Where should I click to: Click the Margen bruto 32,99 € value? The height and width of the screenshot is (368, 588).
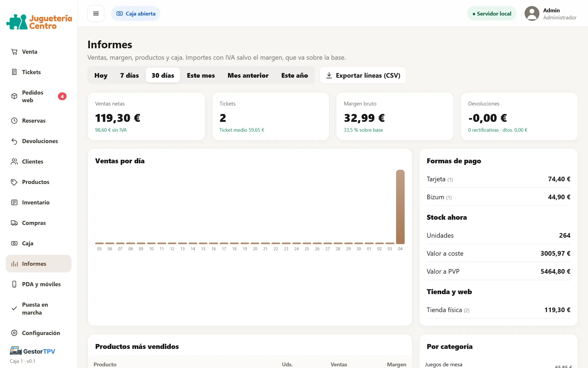pos(364,118)
